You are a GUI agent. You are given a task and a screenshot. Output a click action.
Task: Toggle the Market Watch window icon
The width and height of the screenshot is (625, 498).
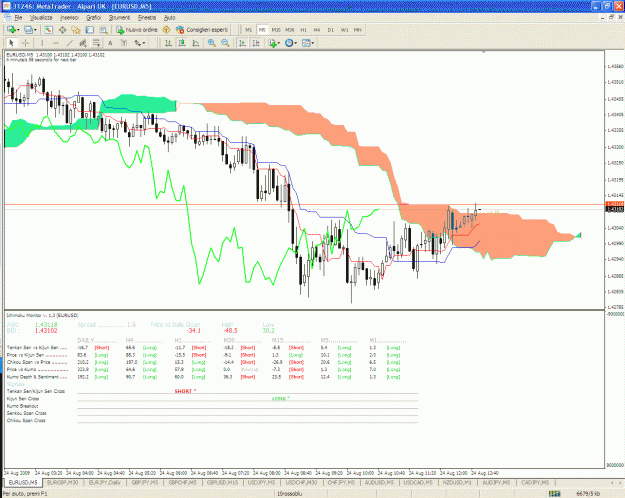pyautogui.click(x=49, y=30)
